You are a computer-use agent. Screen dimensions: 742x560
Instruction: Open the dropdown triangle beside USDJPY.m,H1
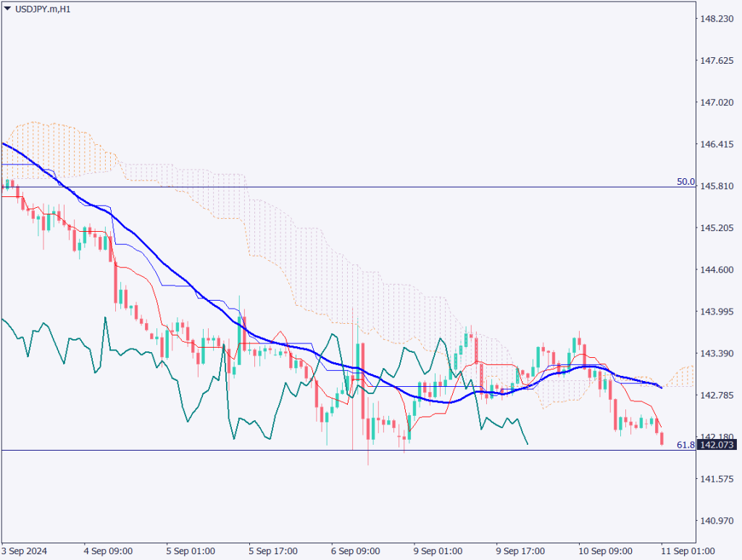pos(7,9)
